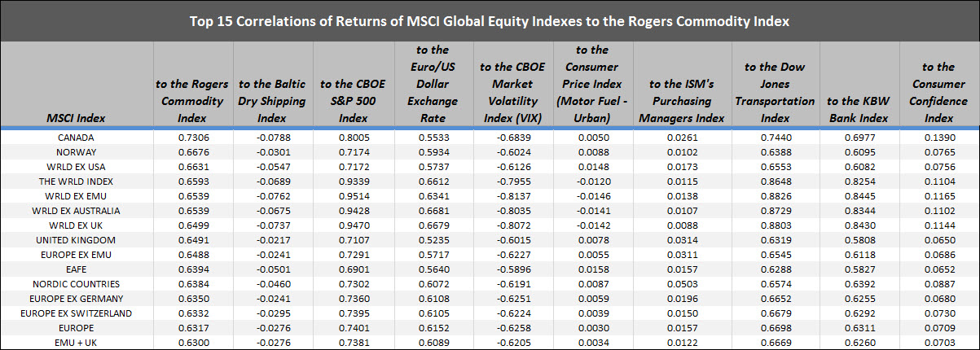Viewport: 980px width, 350px height.
Task: Select WRLD EX USA value 0.6631
Action: point(192,167)
